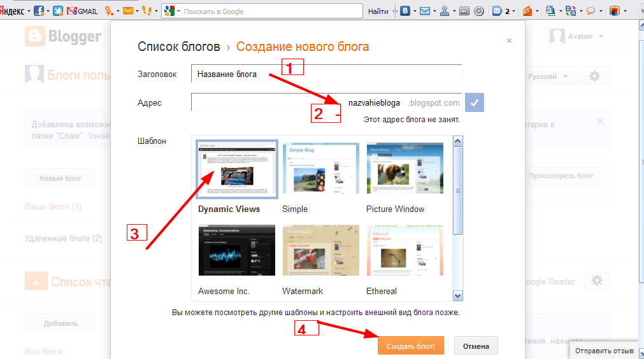The height and width of the screenshot is (359, 644).
Task: Collapse the reading list section arrow
Action: [36, 281]
